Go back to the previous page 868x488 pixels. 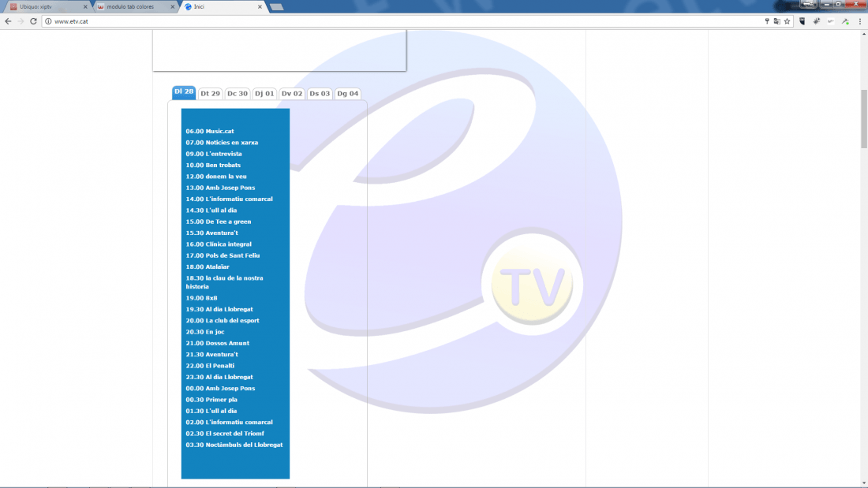(x=8, y=21)
